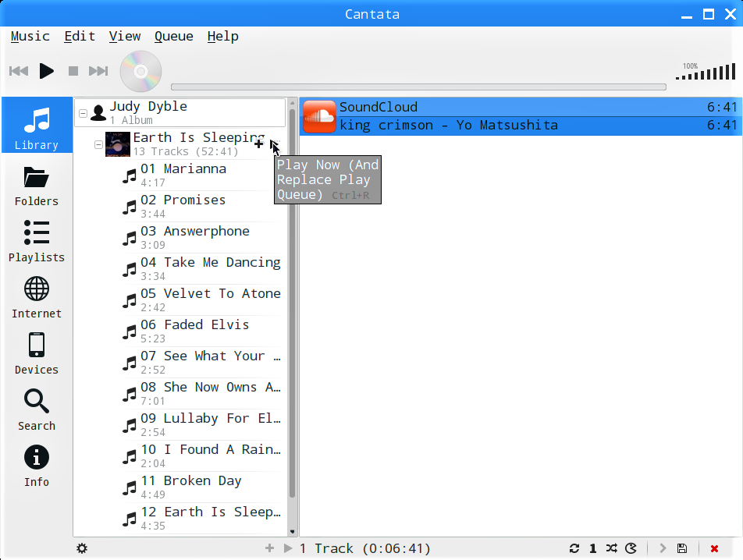Screen dimensions: 743x560
Task: Select track 07 See What Your
Action: pos(202,363)
